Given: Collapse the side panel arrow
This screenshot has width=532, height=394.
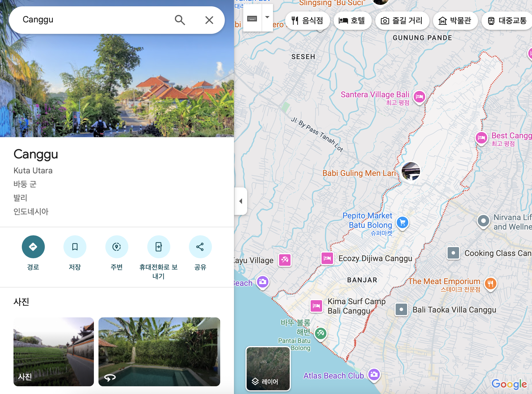Looking at the screenshot, I should (241, 201).
